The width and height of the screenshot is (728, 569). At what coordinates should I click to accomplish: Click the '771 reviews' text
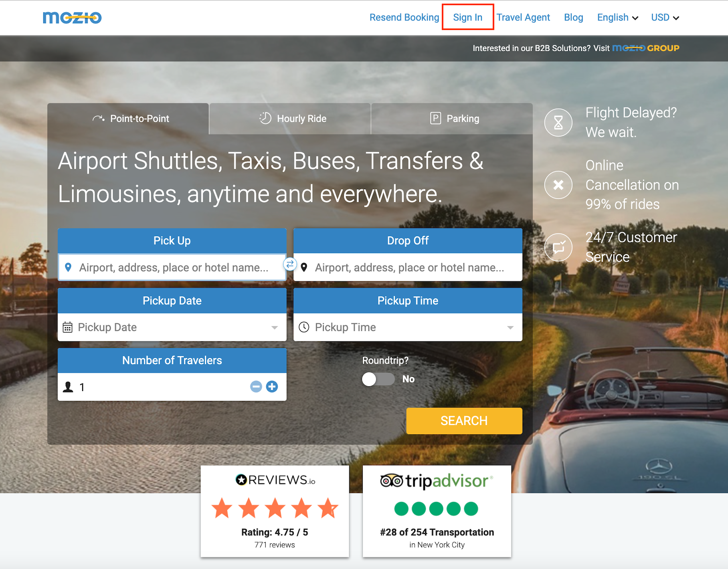(x=275, y=545)
